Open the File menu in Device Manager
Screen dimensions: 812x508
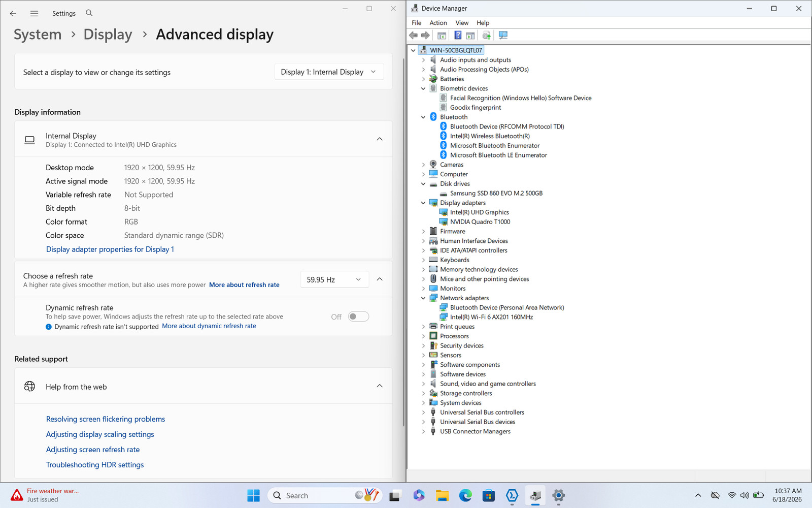click(x=416, y=23)
